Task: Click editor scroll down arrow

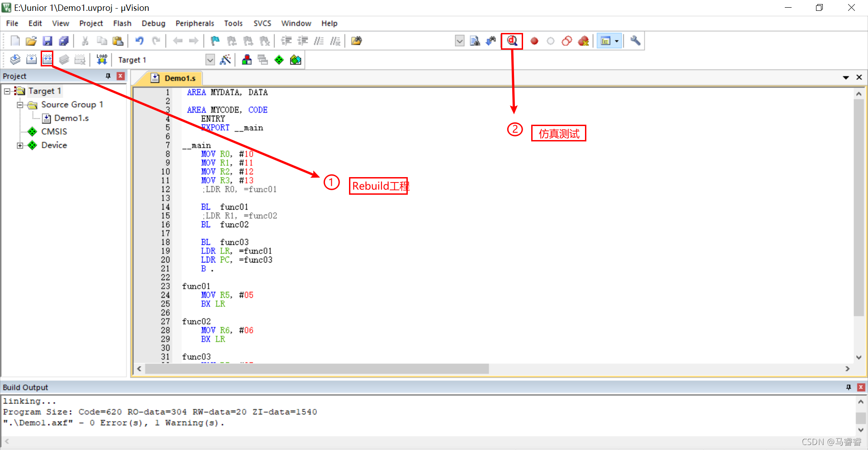Action: (x=859, y=357)
